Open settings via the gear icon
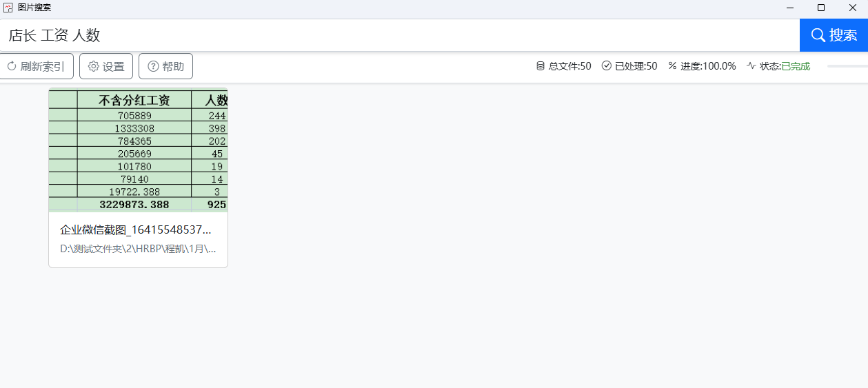Screen dimensions: 868x388 click(94, 66)
